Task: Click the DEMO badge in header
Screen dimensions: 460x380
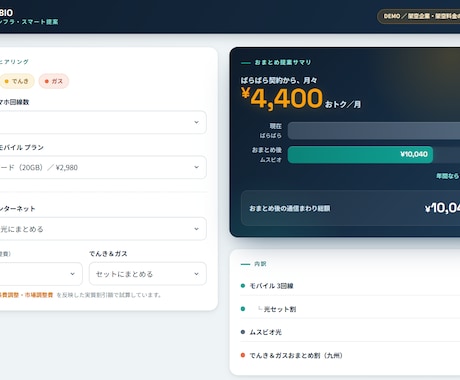Action: [419, 16]
